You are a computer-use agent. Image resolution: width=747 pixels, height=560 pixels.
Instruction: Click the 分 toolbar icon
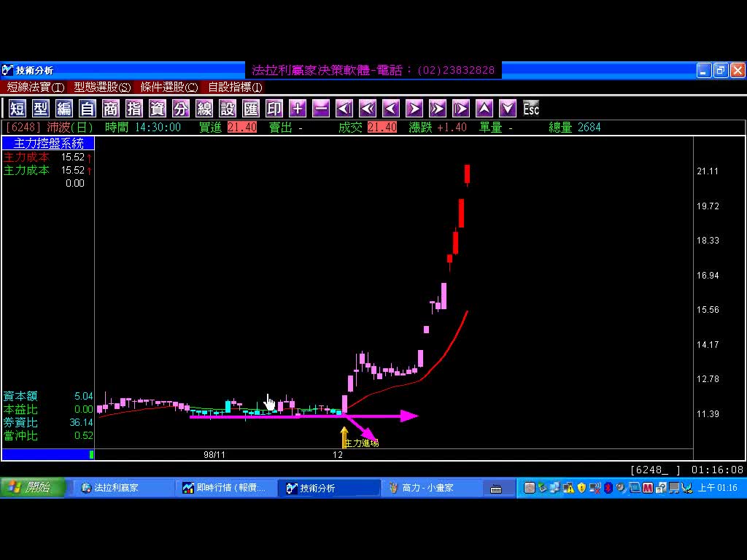coord(181,109)
